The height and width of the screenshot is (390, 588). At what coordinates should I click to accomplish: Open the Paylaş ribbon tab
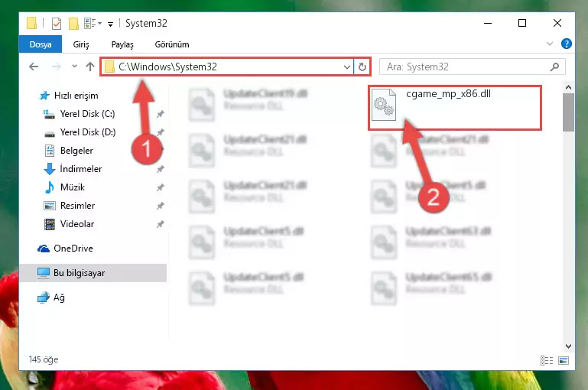pos(122,44)
